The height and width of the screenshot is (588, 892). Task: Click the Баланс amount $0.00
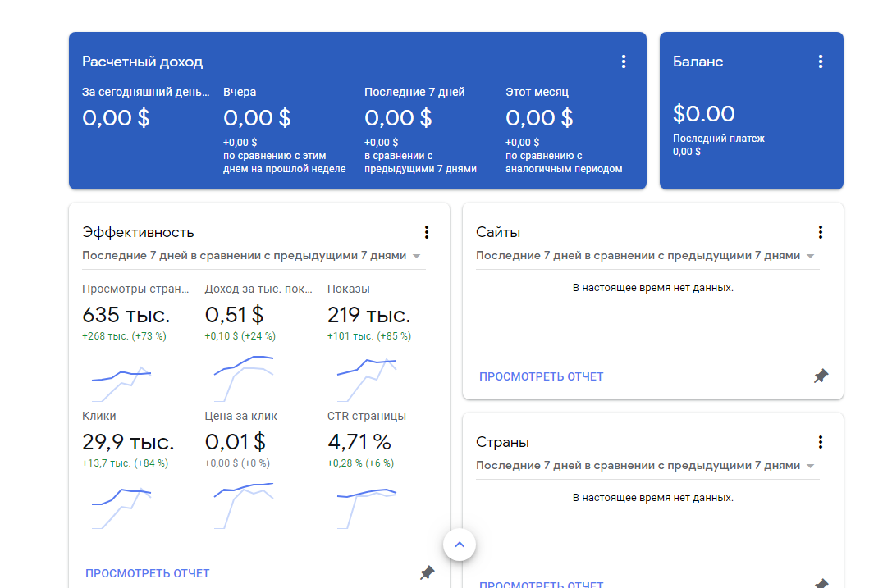704,113
